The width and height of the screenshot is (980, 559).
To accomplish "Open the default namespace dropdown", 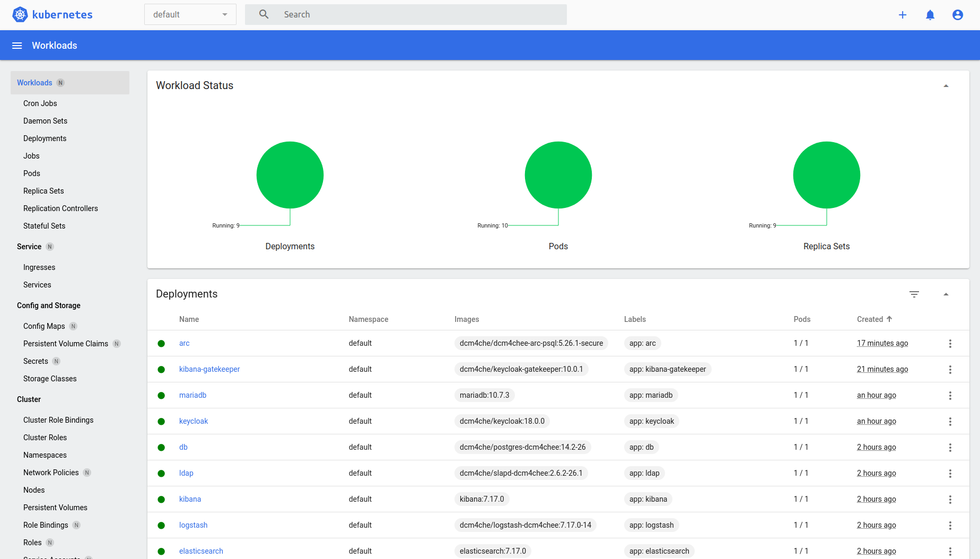I will pos(190,14).
